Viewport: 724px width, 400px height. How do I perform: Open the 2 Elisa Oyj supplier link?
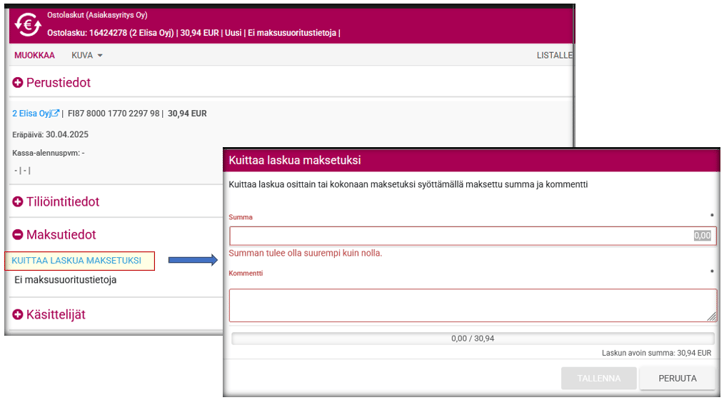(x=30, y=114)
